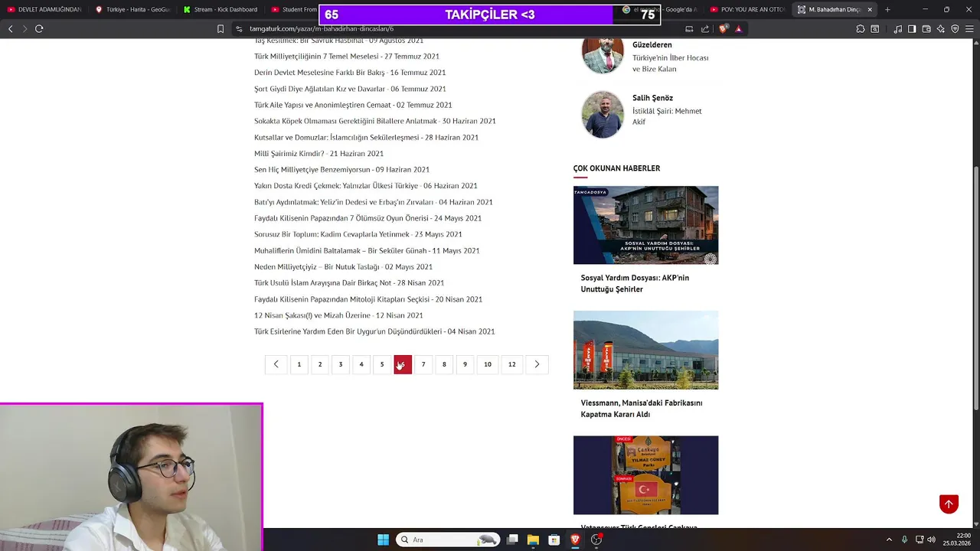Image resolution: width=980 pixels, height=551 pixels.
Task: Click the Viessmann Manisa factory news thumbnail
Action: coord(645,350)
